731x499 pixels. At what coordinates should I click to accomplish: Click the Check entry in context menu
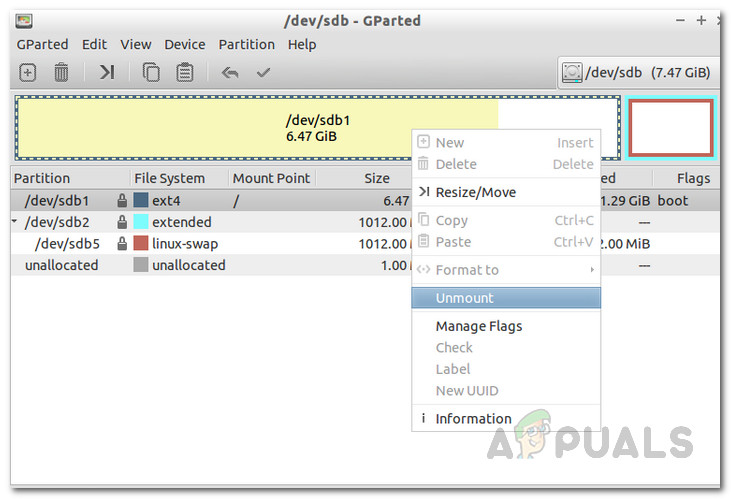(x=506, y=347)
